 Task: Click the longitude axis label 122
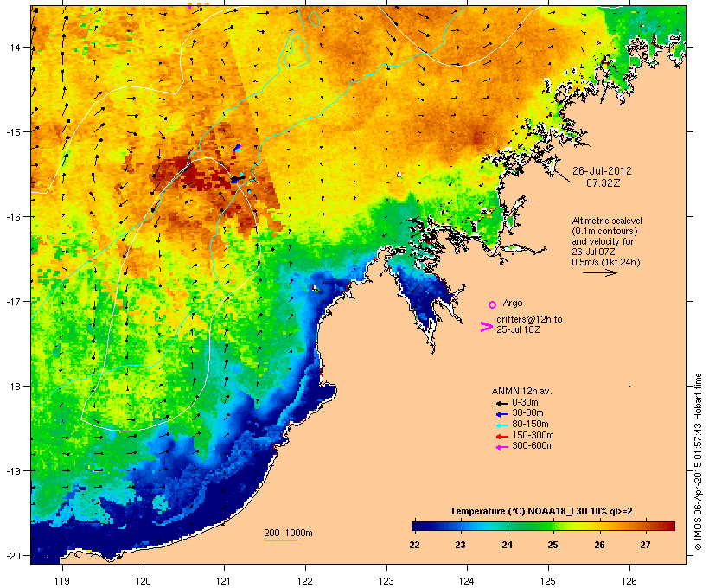coord(305,581)
